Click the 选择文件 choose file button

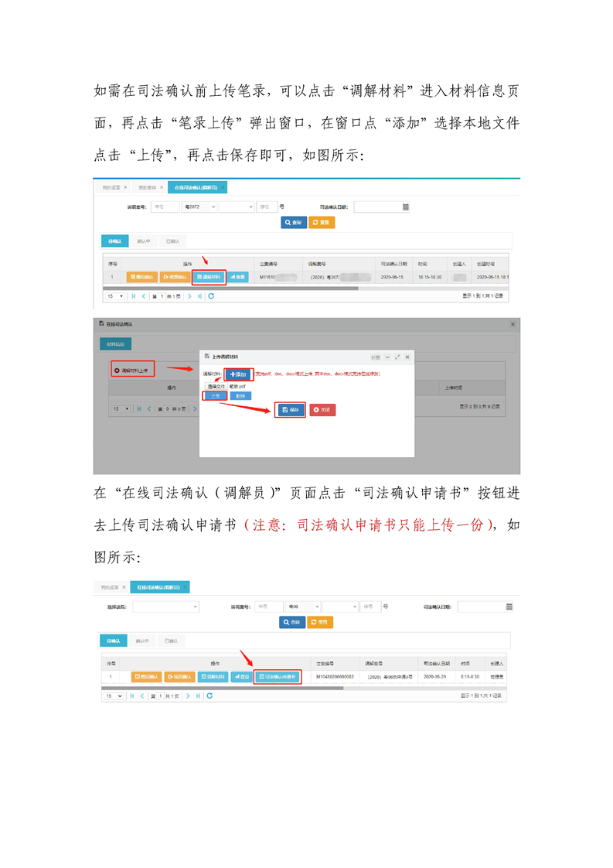216,386
